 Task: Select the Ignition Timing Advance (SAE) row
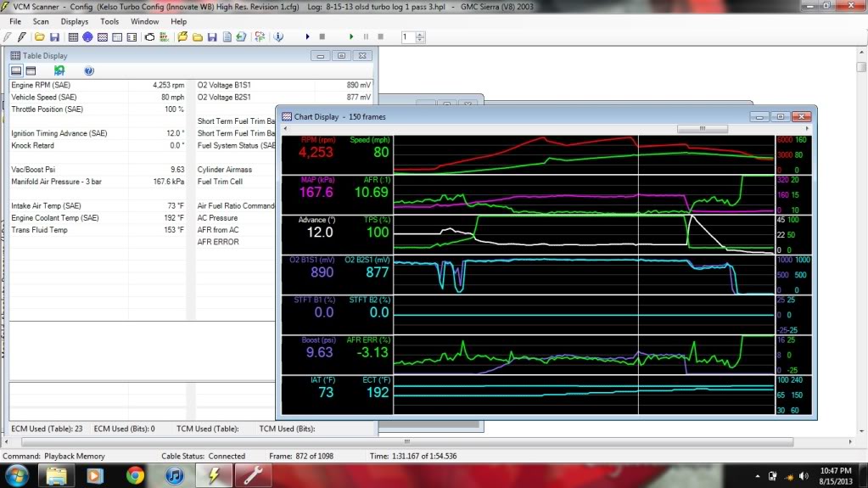[x=98, y=133]
